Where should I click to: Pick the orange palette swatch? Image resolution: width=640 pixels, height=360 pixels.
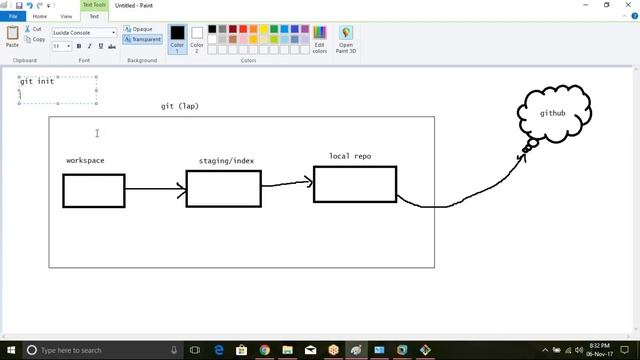click(x=253, y=29)
